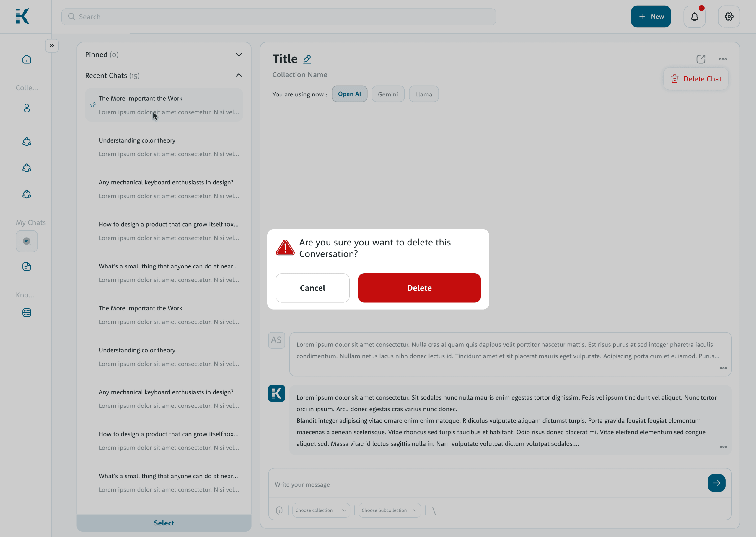Viewport: 756px width, 537px height.
Task: Click Delete Chat menu option
Action: (x=696, y=79)
